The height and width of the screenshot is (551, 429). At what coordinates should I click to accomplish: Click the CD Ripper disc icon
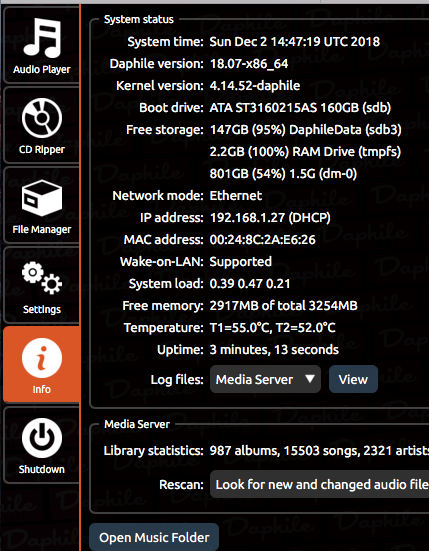[x=41, y=118]
